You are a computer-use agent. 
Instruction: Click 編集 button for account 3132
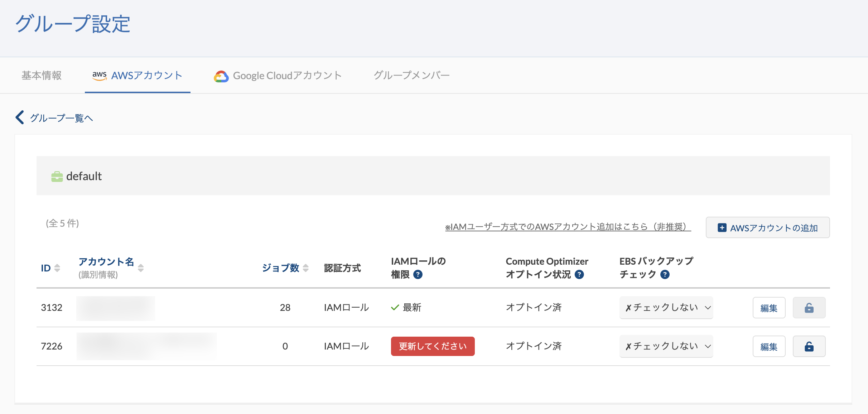pos(769,308)
